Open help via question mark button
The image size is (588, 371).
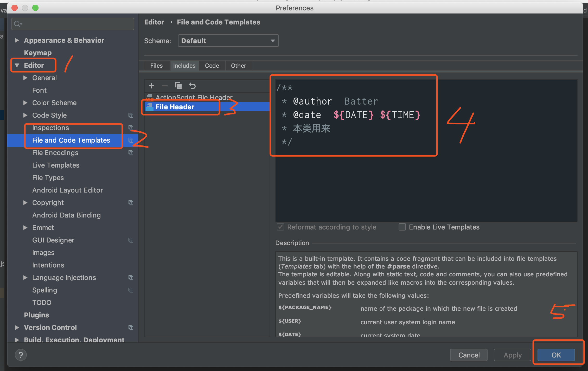click(21, 355)
